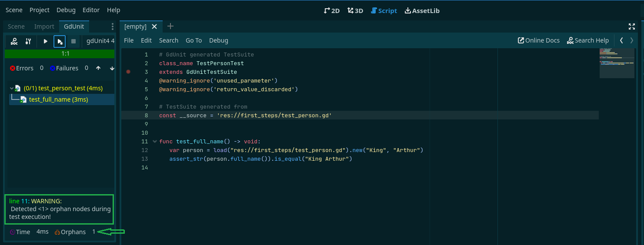The height and width of the screenshot is (245, 644).
Task: Click the Online Docs link
Action: pyautogui.click(x=538, y=40)
